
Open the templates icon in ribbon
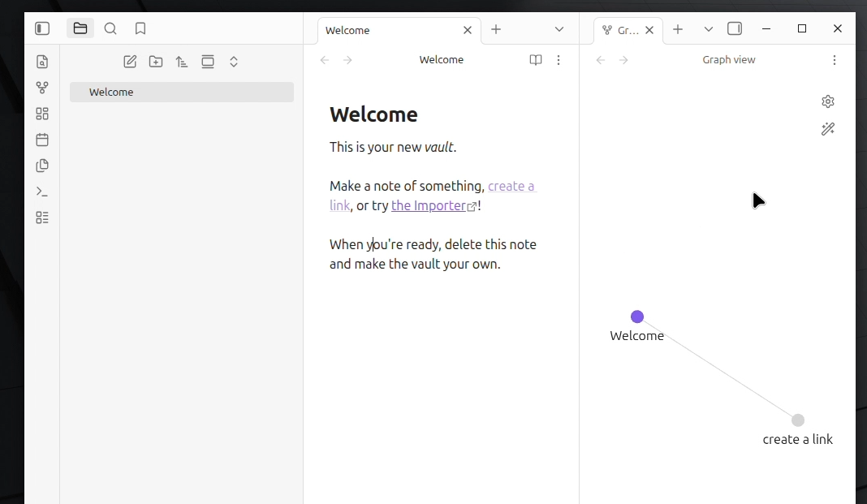pyautogui.click(x=42, y=166)
